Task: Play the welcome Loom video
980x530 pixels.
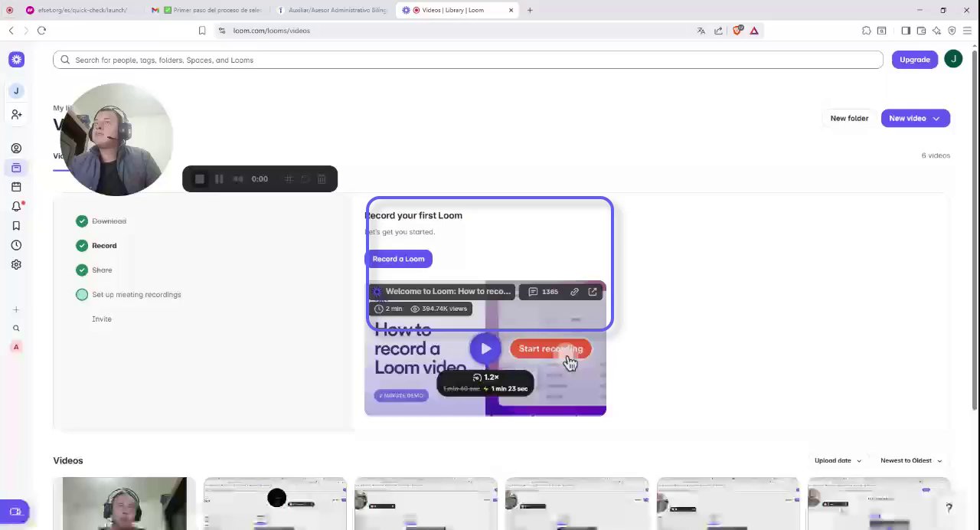Action: tap(485, 349)
